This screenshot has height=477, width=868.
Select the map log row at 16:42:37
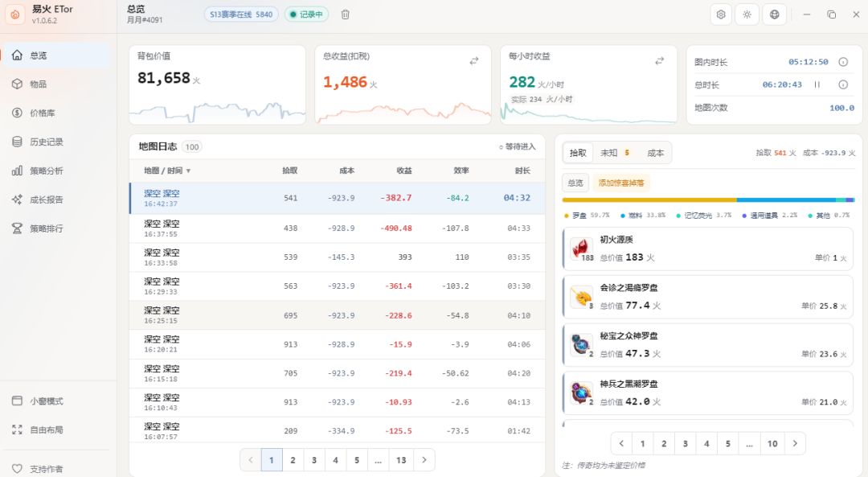[337, 199]
